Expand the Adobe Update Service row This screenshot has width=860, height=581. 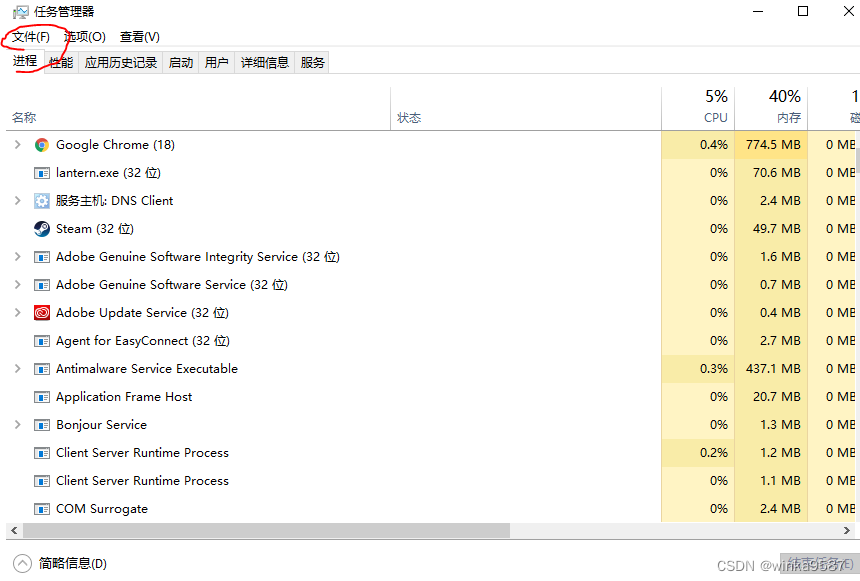[18, 313]
